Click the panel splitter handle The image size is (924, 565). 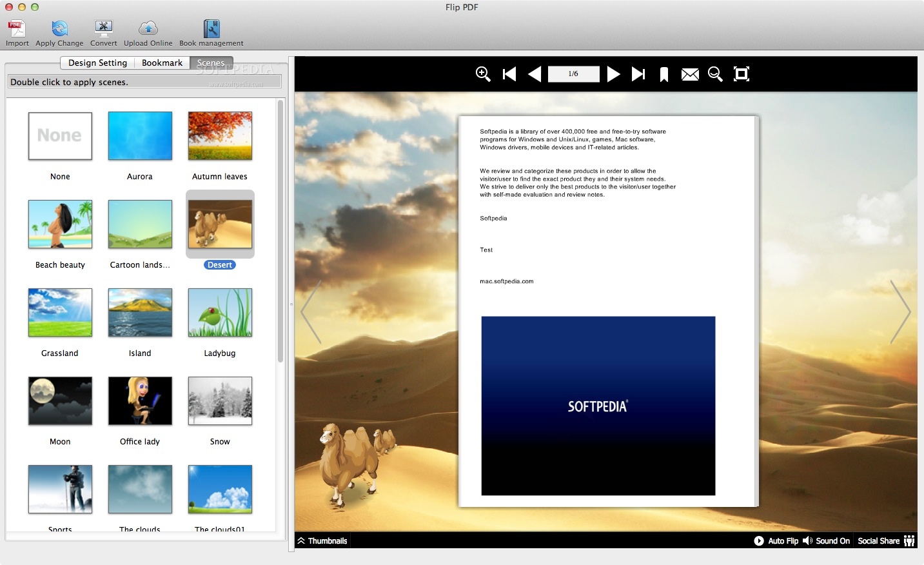pos(291,304)
